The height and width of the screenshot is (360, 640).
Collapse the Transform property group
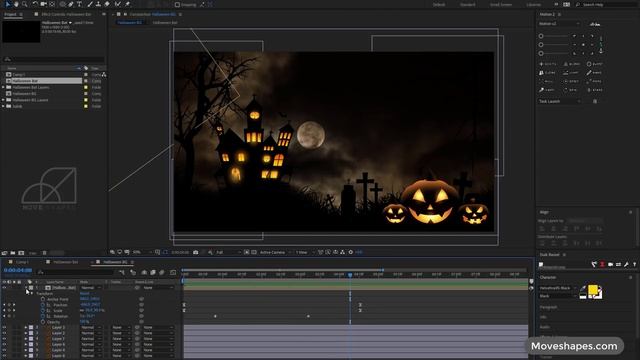(32, 293)
